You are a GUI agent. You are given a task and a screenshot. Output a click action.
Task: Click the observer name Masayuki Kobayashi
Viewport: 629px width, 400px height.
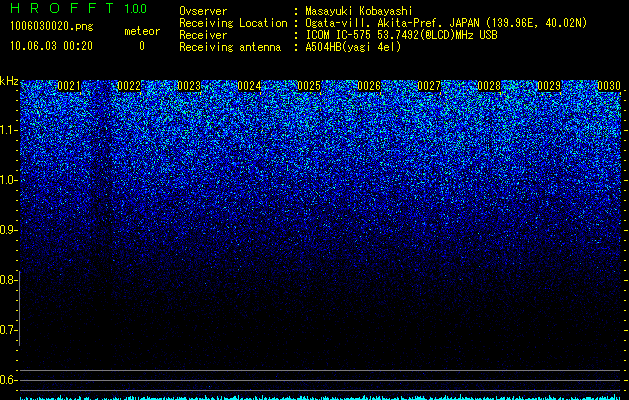tap(359, 11)
